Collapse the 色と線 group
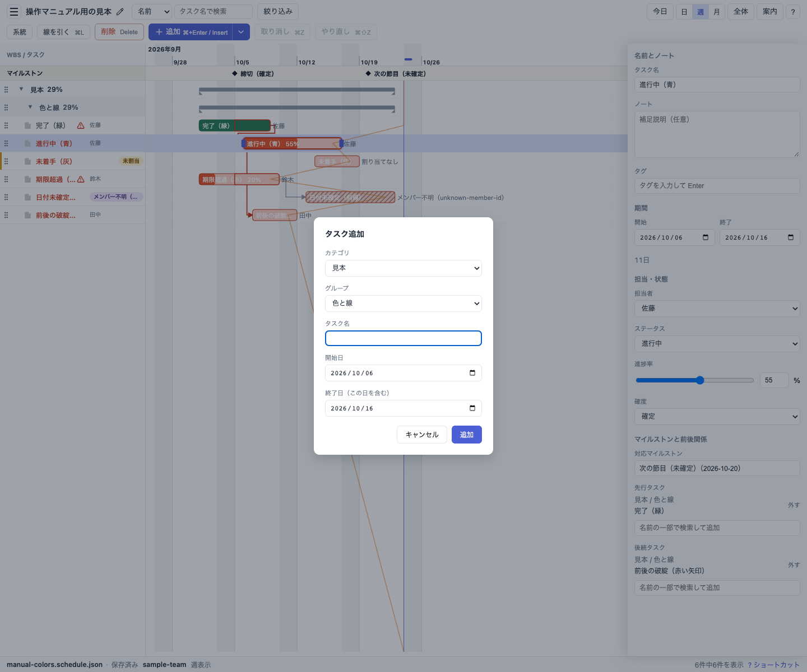Image resolution: width=807 pixels, height=672 pixels. coord(30,107)
